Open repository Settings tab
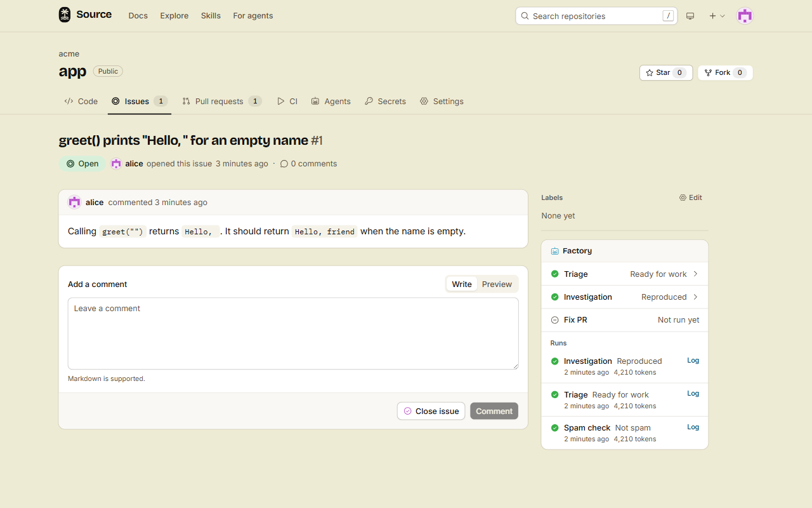The image size is (812, 508). click(x=442, y=102)
